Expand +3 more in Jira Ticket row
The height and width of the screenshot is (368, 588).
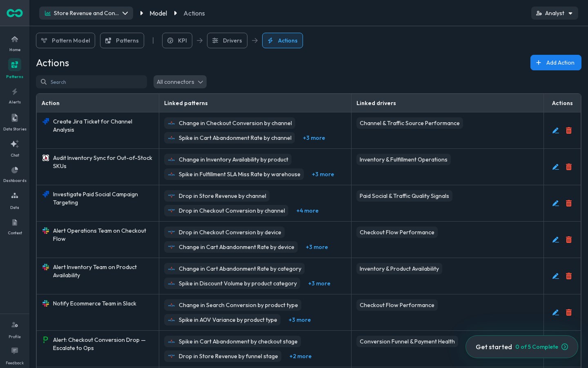[x=314, y=138]
